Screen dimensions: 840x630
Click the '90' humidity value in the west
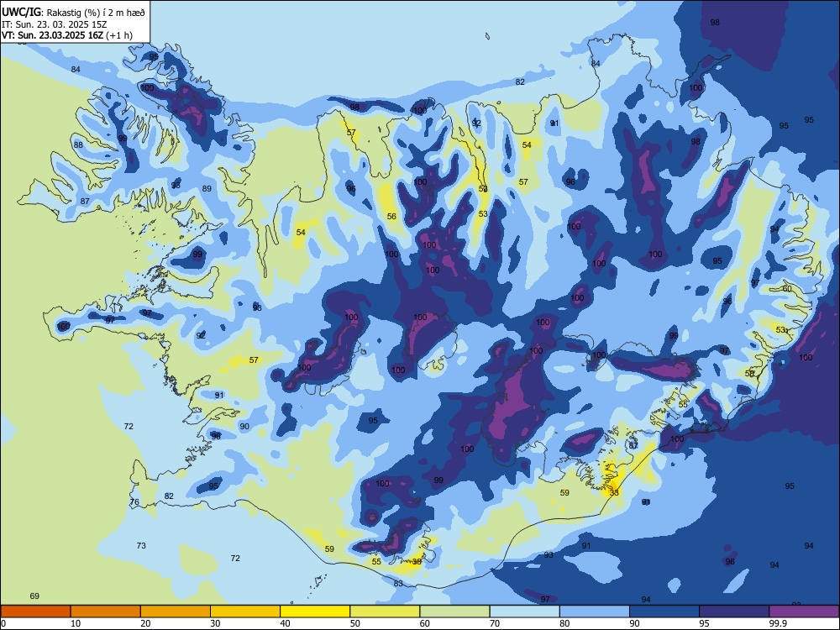[244, 427]
